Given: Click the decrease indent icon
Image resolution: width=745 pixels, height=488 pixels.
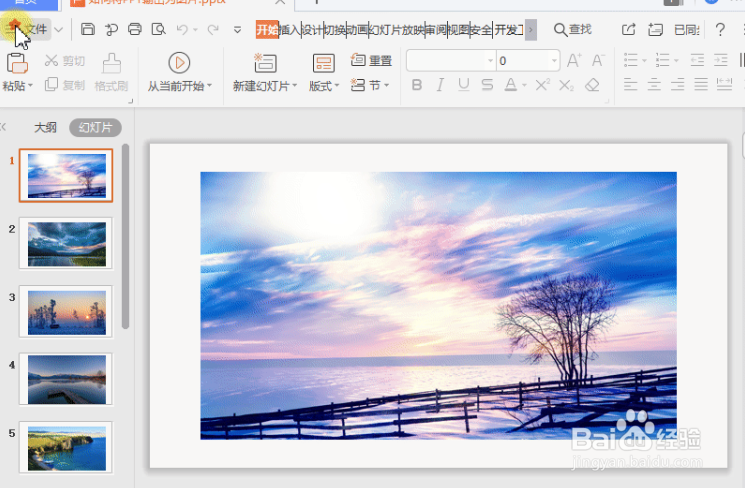Looking at the screenshot, I should (x=697, y=60).
